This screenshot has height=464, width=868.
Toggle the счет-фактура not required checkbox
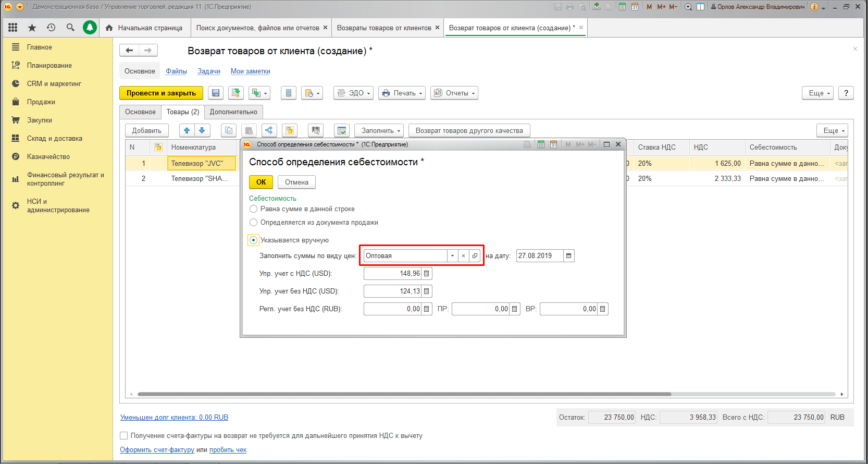pos(124,436)
